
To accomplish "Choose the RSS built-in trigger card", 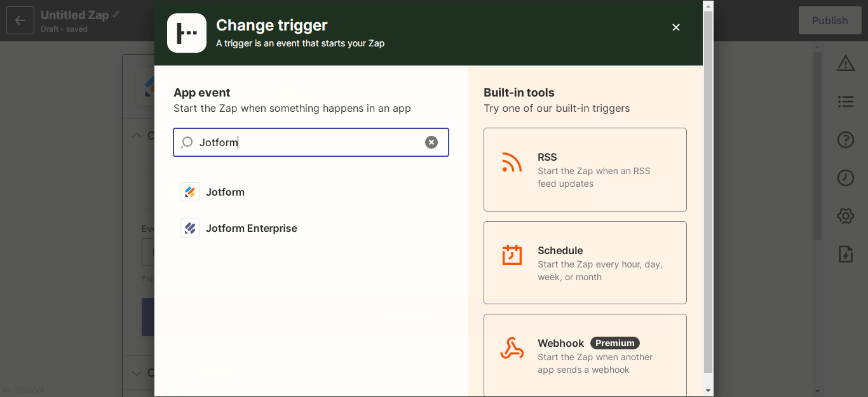I will 585,170.
